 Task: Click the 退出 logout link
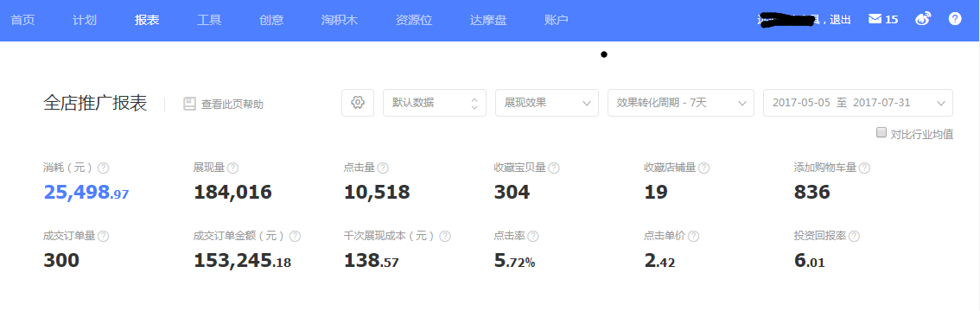point(841,20)
